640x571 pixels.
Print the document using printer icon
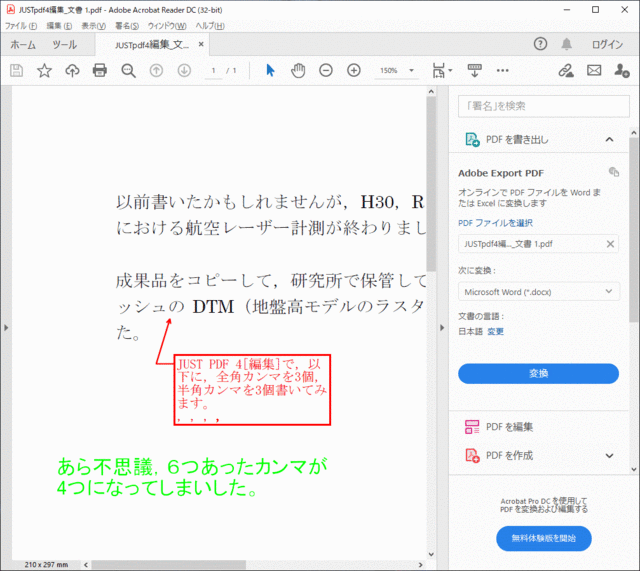tap(100, 71)
